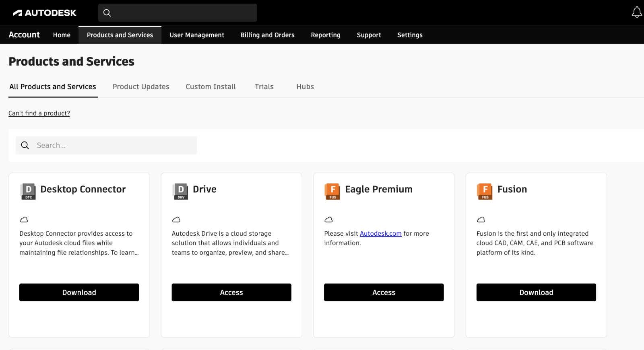The image size is (644, 350).
Task: Open the User Management menu
Action: tap(197, 35)
